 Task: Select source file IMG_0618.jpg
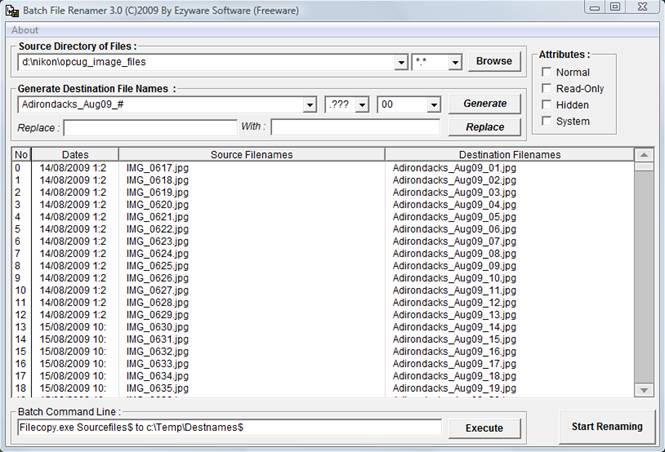point(157,180)
